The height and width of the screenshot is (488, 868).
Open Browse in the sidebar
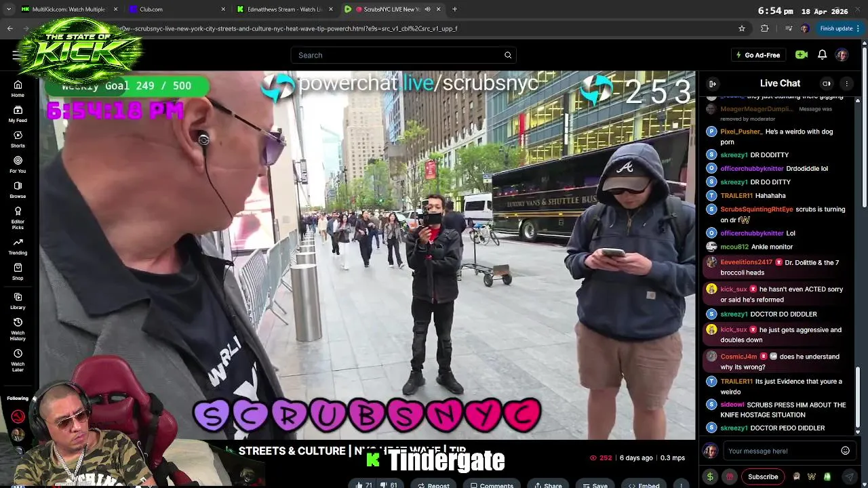tap(18, 190)
